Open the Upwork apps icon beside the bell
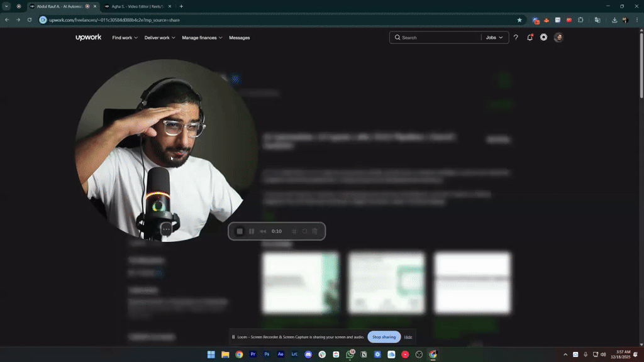This screenshot has width=644, height=362. (x=543, y=37)
